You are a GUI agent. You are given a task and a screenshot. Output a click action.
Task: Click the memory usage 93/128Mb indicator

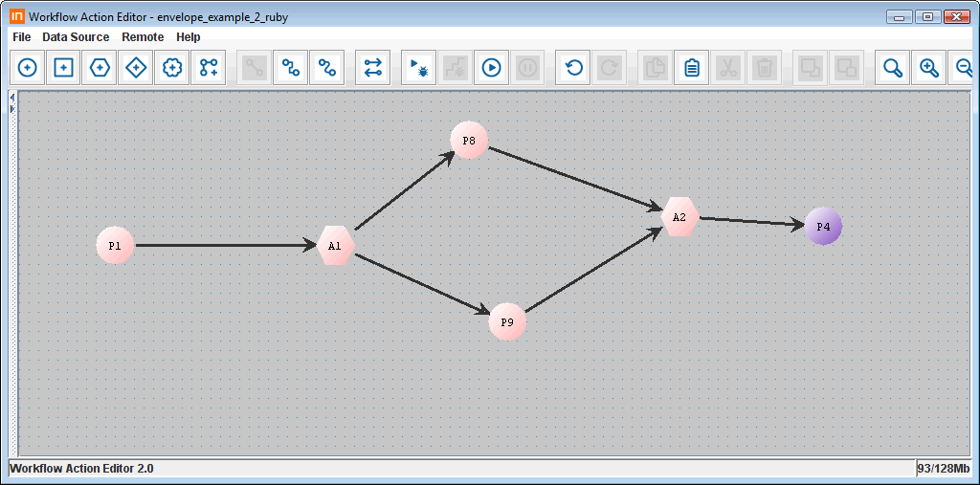943,468
